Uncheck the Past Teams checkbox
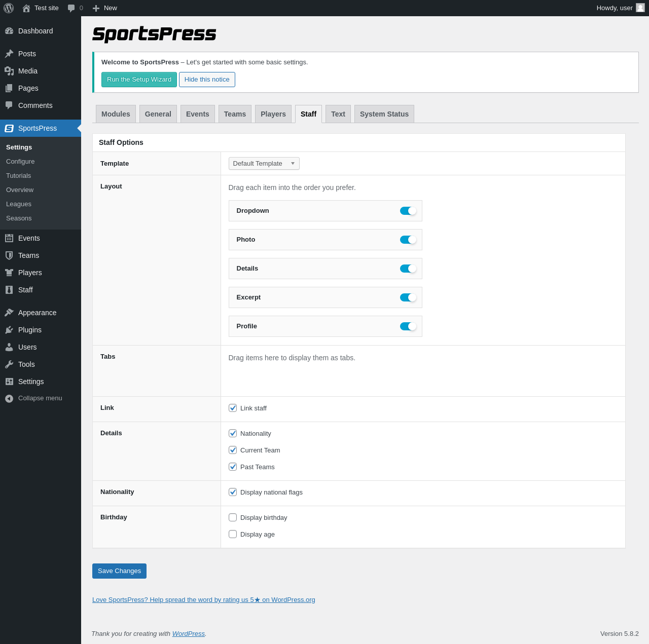The width and height of the screenshot is (649, 644). [233, 467]
